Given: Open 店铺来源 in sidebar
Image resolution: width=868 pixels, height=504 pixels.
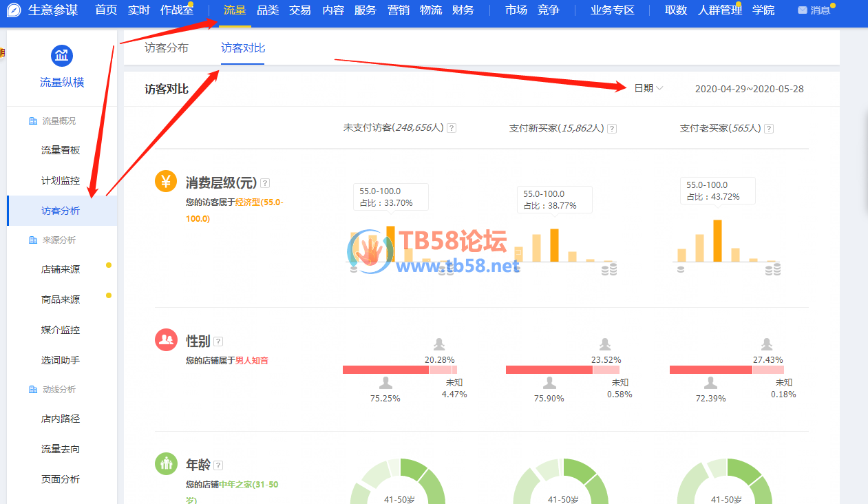Looking at the screenshot, I should [x=61, y=269].
